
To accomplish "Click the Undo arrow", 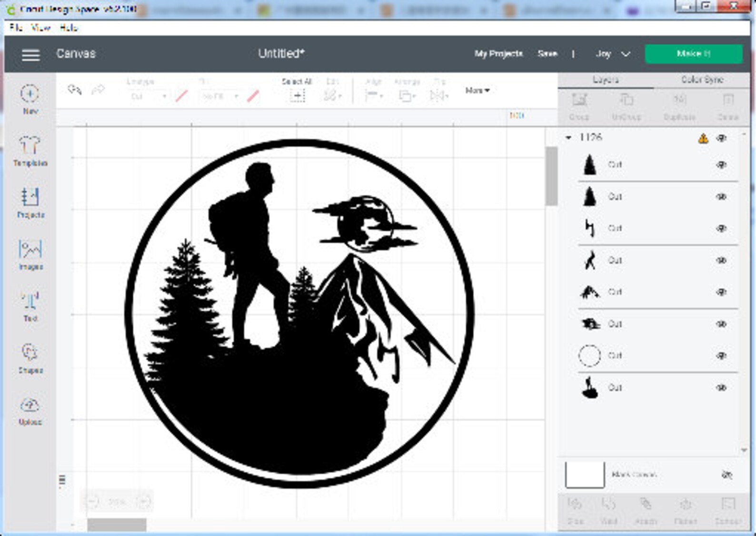I will click(x=75, y=89).
